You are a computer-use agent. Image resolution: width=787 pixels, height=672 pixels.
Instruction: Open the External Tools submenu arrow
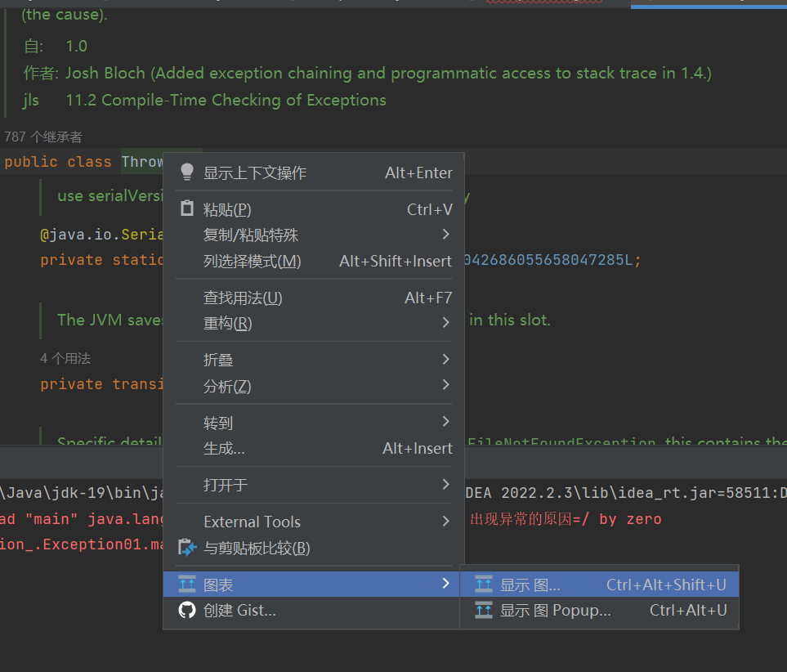445,521
